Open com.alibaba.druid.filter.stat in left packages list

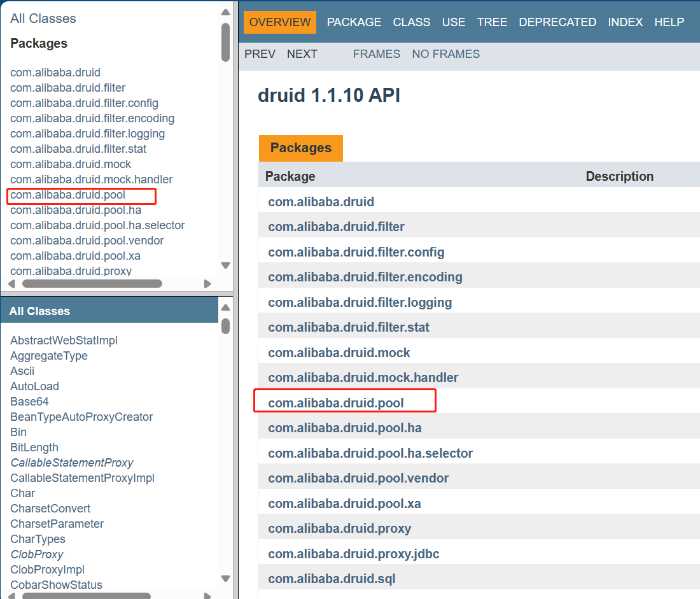point(78,149)
